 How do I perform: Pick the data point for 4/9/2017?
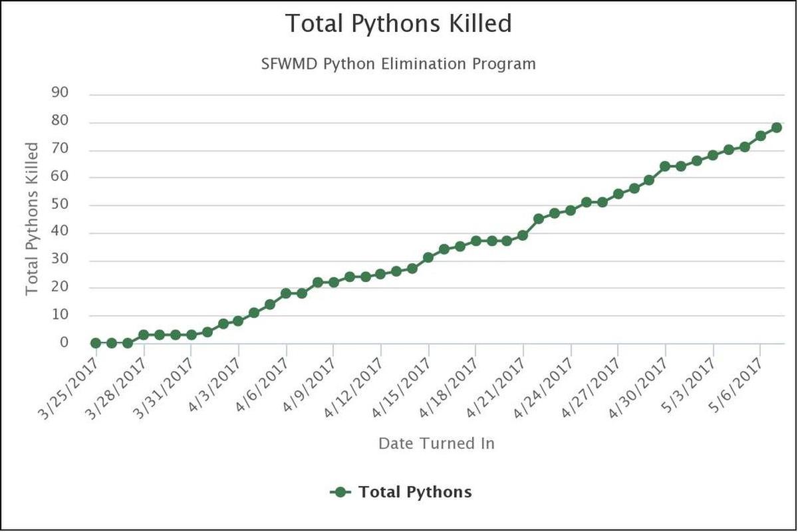click(x=334, y=282)
